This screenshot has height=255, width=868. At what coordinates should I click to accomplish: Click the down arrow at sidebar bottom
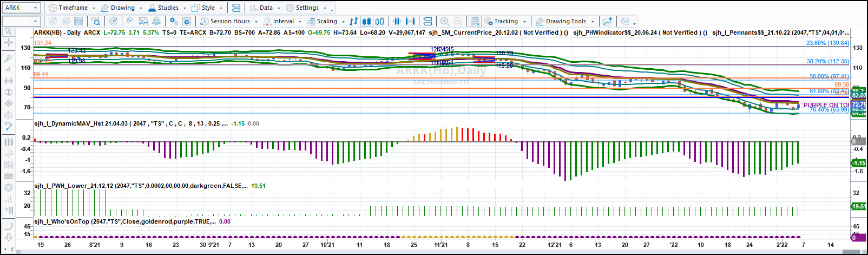pyautogui.click(x=9, y=237)
